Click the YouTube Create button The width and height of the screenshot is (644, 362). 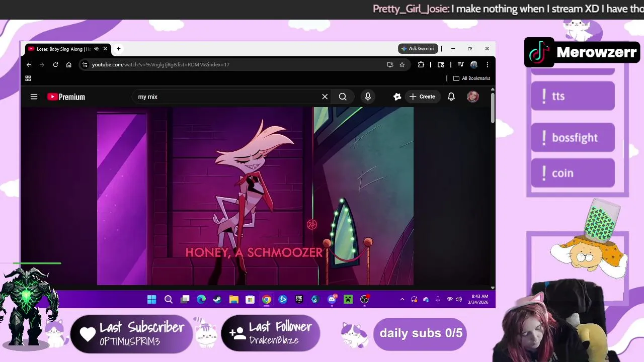click(x=422, y=97)
